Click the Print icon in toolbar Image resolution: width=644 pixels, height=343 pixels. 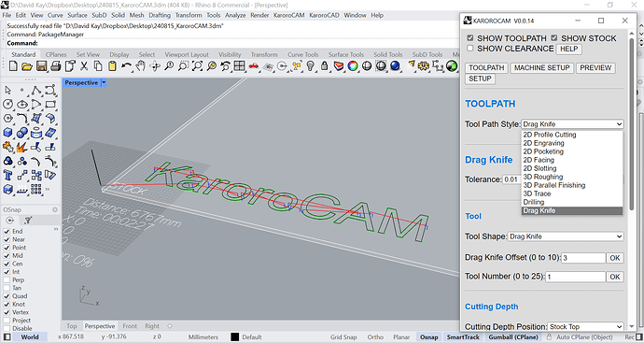pos(55,65)
